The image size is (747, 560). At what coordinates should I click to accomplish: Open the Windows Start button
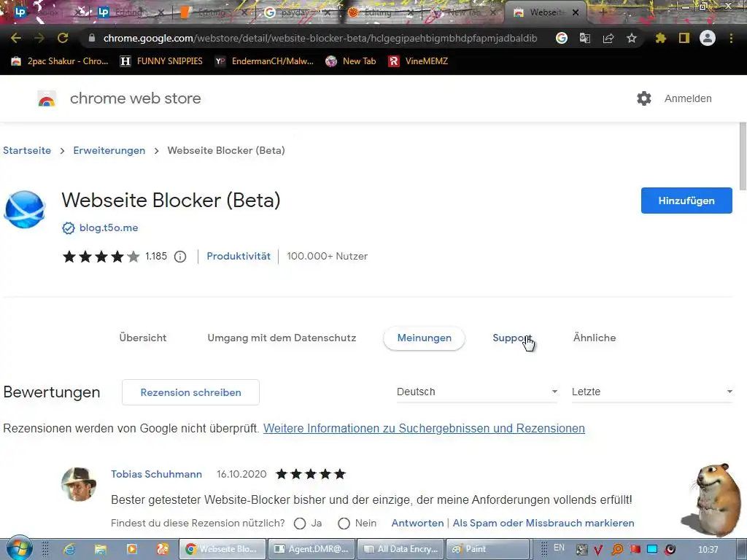(x=19, y=548)
